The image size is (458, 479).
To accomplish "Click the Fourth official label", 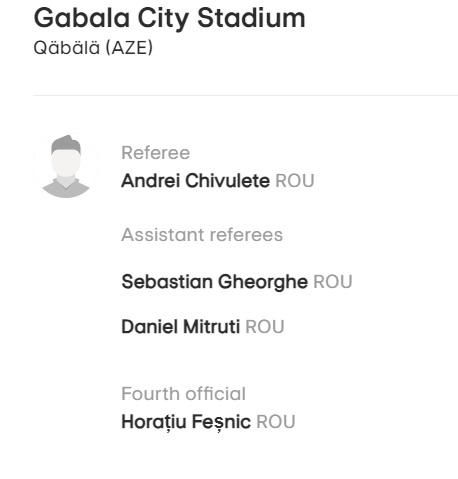I will click(x=183, y=394).
